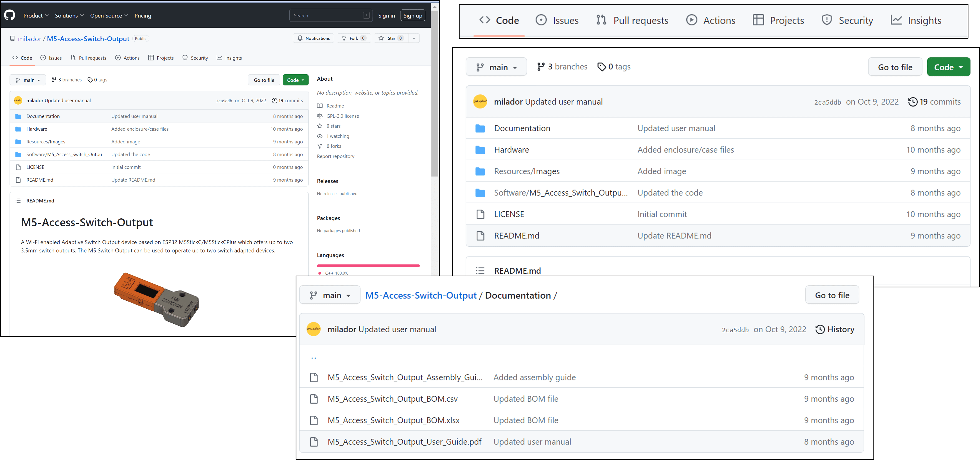The height and width of the screenshot is (460, 980).
Task: Expand the Open Source menu
Action: 109,16
